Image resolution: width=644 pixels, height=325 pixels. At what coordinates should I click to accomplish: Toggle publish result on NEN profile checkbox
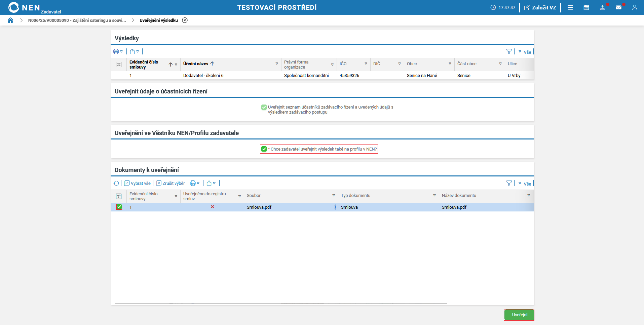[264, 149]
